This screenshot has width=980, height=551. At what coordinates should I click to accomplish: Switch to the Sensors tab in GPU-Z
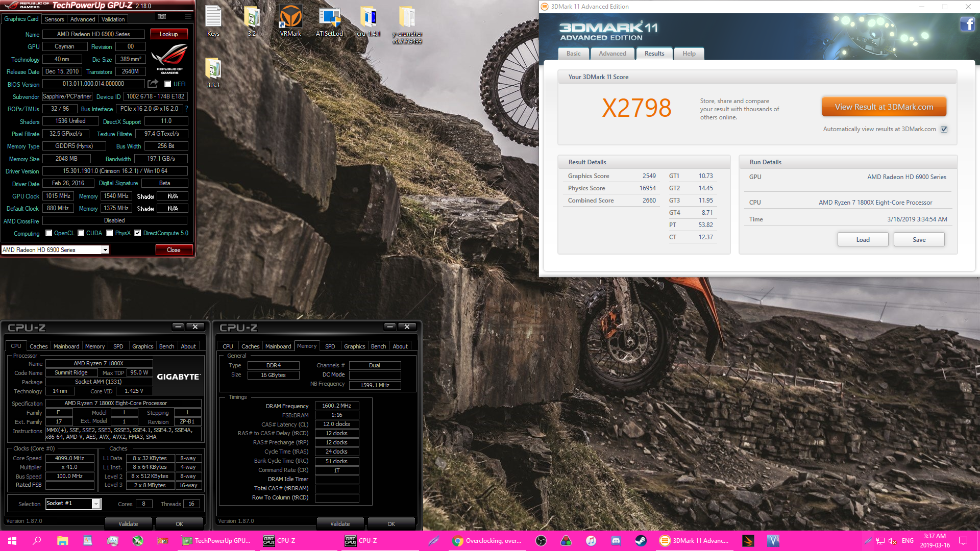(x=55, y=19)
